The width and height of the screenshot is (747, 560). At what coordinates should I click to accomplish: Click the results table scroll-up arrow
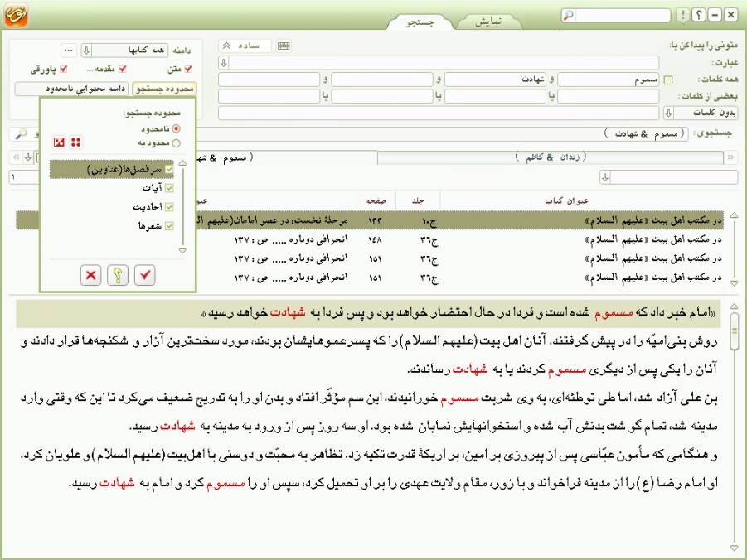734,215
